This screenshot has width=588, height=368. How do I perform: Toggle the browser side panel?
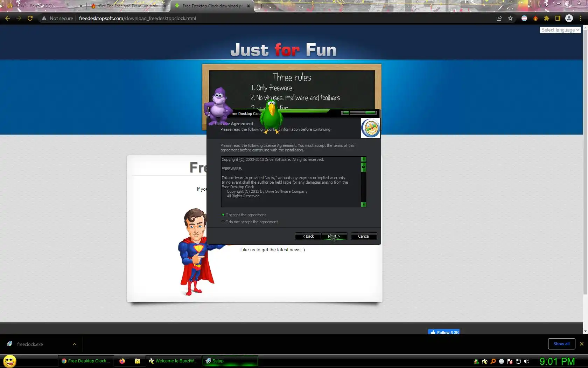coord(558,18)
